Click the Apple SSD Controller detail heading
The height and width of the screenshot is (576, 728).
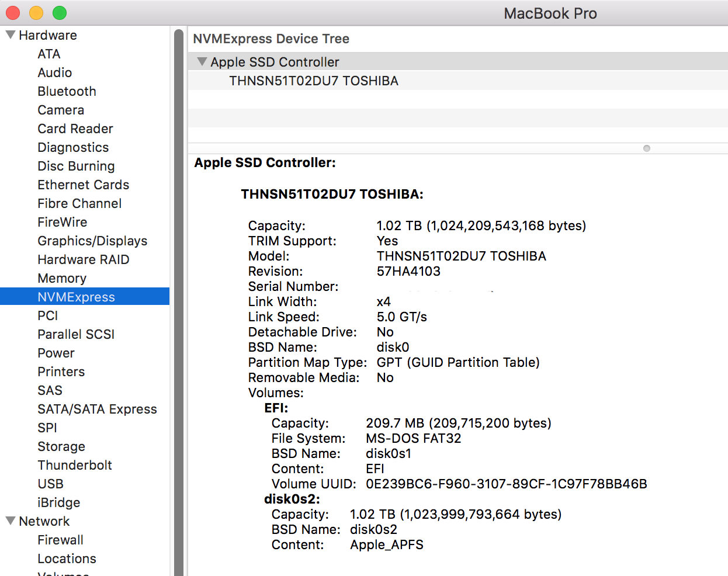[x=265, y=162]
